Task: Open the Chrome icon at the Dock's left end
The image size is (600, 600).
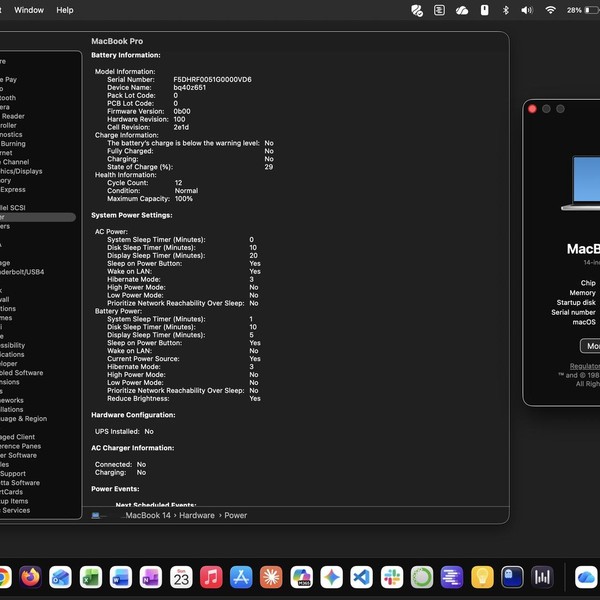Action: tap(5, 577)
